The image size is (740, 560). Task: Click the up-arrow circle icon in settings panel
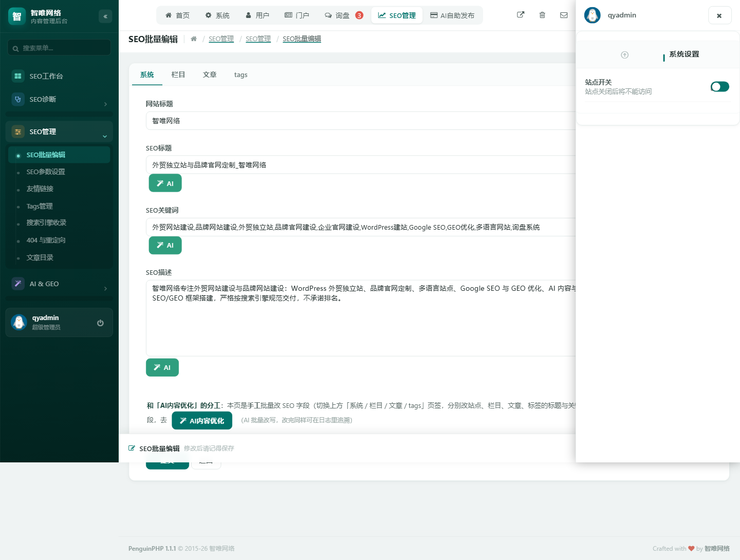pos(625,55)
